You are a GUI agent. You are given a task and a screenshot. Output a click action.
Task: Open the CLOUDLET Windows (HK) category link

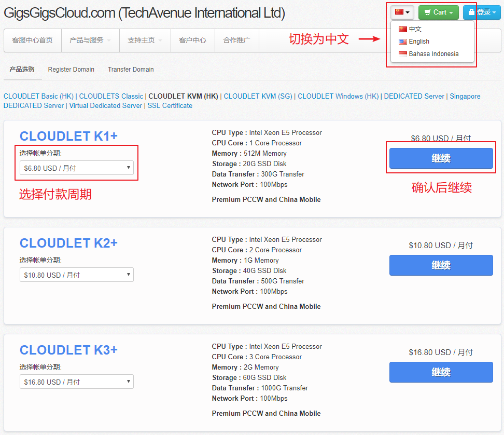[338, 96]
